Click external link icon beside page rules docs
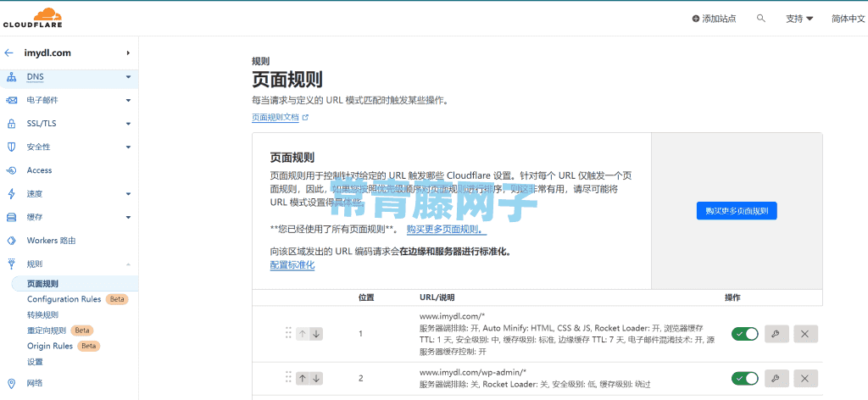868x400 pixels. 305,117
